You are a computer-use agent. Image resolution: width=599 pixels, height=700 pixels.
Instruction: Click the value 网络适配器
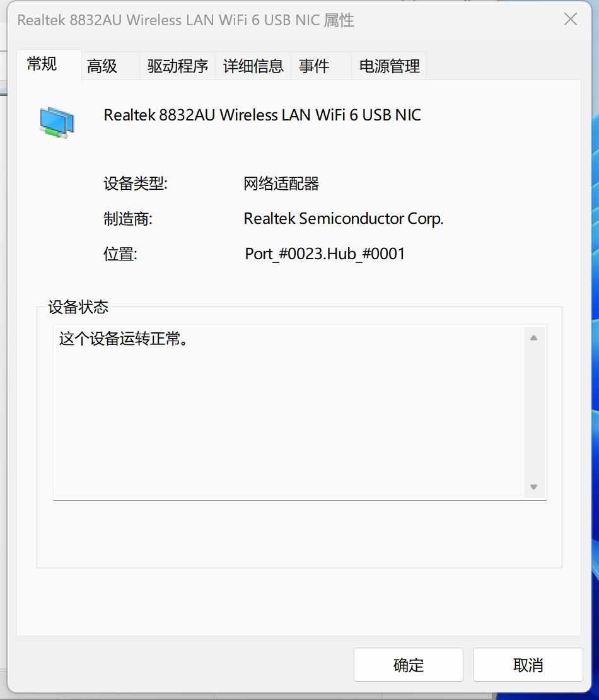(281, 184)
